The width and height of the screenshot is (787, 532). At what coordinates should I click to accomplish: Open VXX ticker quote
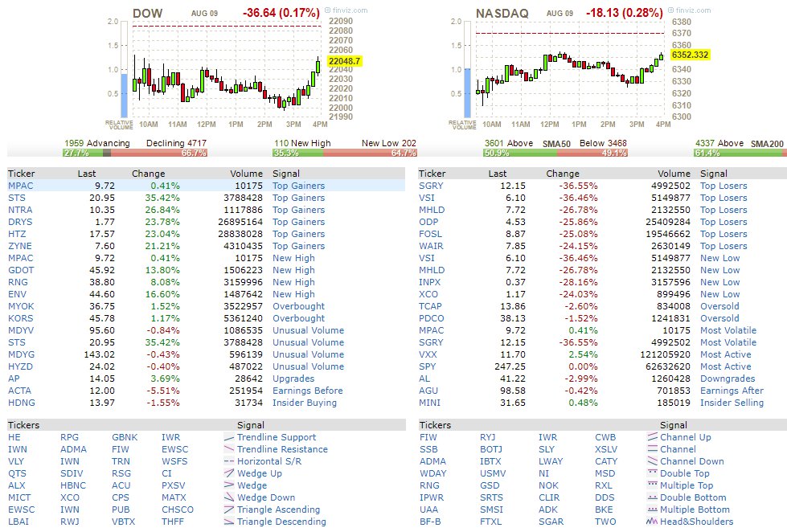click(428, 354)
